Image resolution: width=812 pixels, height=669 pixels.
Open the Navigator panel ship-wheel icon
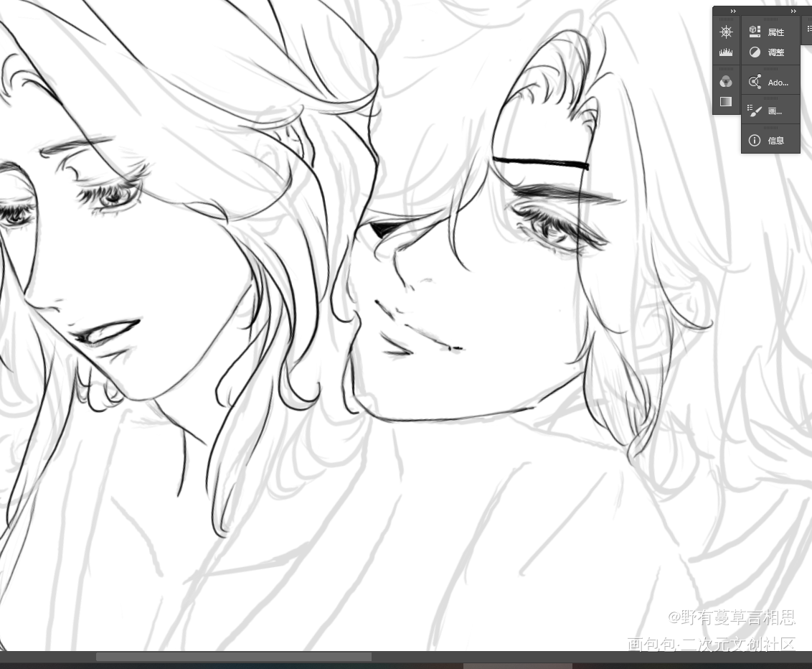726,32
